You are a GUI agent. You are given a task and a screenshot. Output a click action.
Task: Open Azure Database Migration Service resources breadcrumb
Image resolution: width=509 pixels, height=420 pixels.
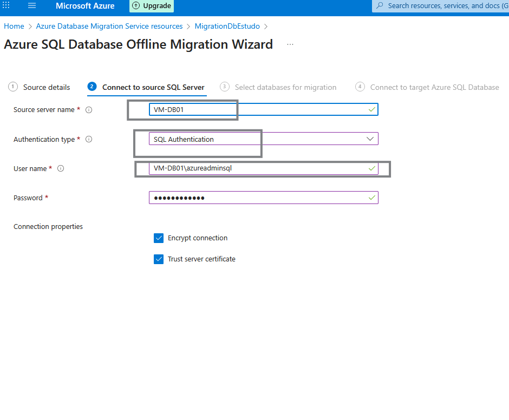pyautogui.click(x=109, y=26)
